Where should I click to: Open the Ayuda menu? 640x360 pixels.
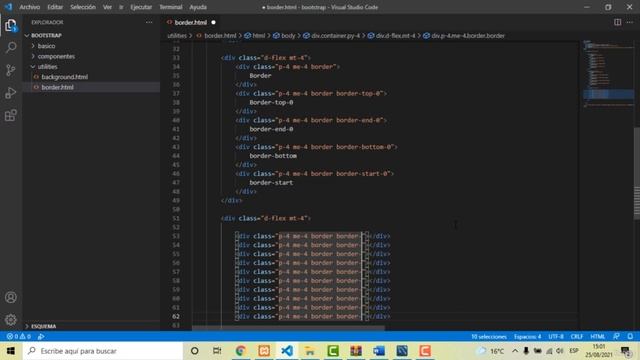click(198, 7)
